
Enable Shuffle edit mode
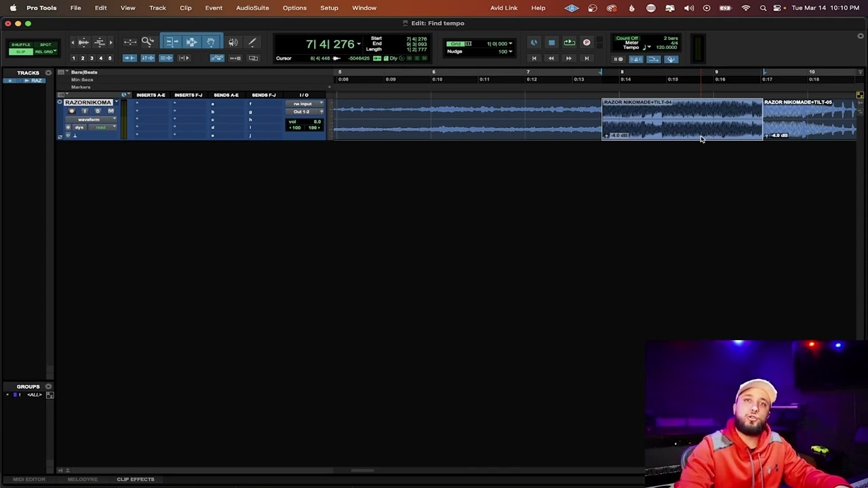pyautogui.click(x=21, y=45)
